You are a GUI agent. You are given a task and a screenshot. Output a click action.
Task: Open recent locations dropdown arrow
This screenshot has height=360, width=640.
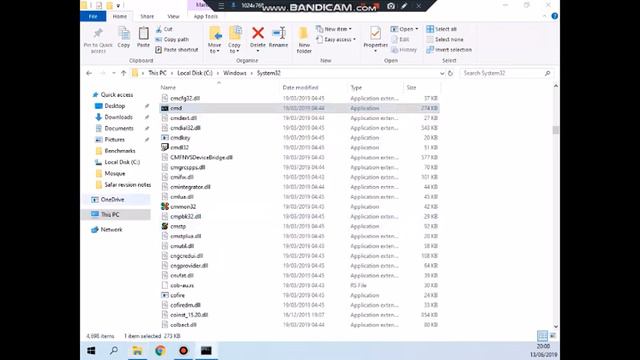[x=113, y=73]
